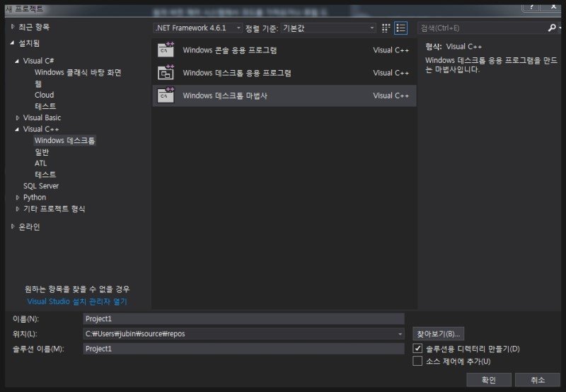
Task: Click the Visual Basic tree label
Action: click(42, 117)
